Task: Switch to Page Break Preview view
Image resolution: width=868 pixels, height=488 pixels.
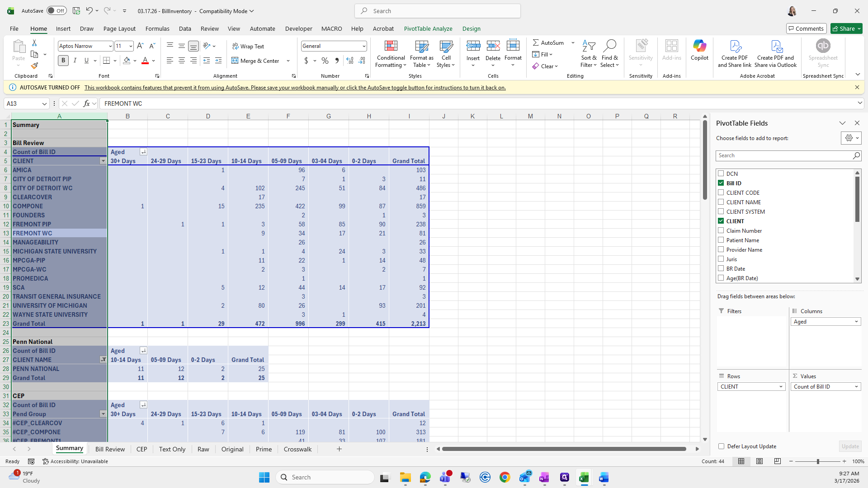Action: pos(778,461)
